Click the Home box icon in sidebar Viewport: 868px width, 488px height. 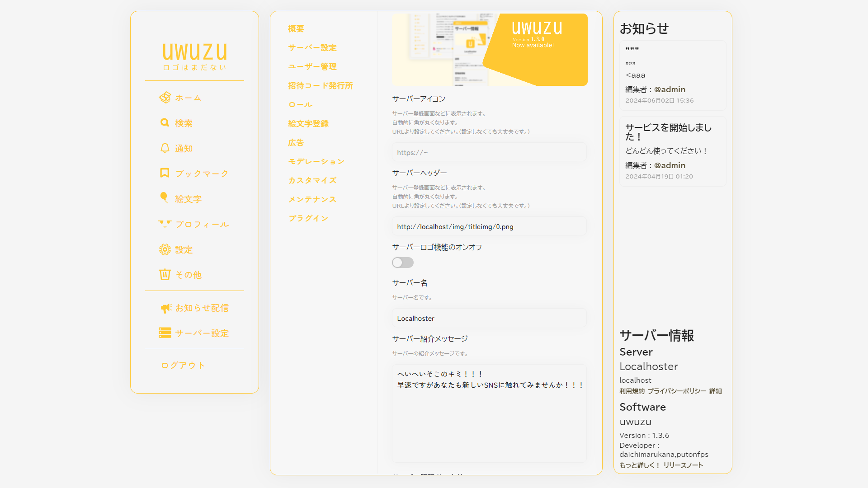[165, 98]
